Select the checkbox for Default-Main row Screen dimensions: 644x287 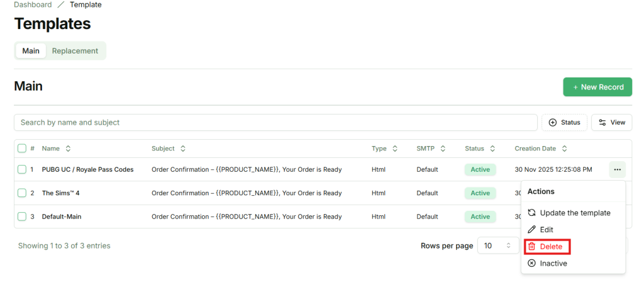[x=22, y=217]
